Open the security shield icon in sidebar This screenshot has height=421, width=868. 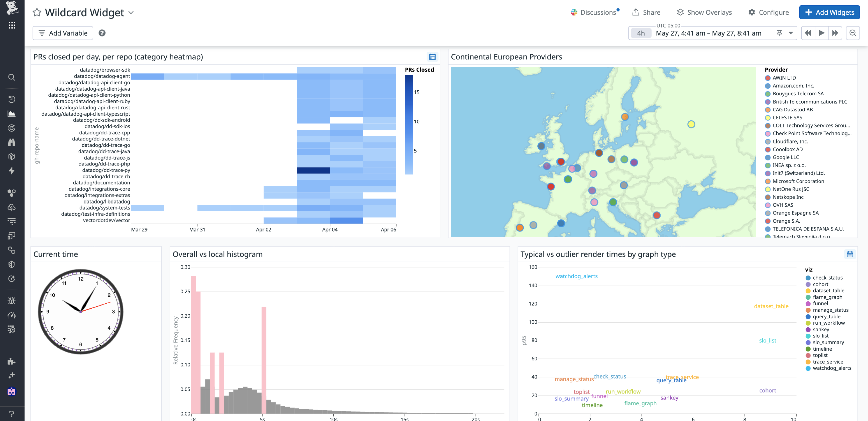point(12,264)
